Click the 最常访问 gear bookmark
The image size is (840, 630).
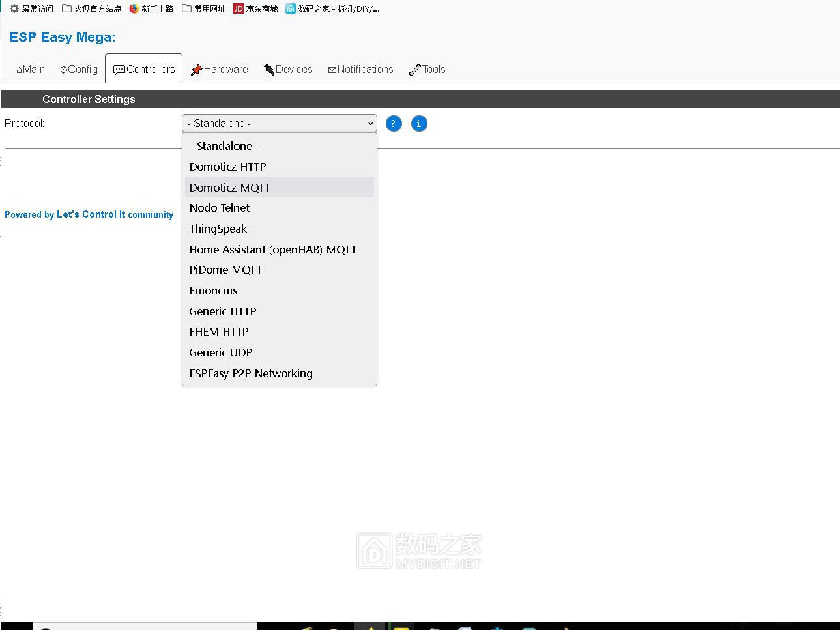point(31,8)
